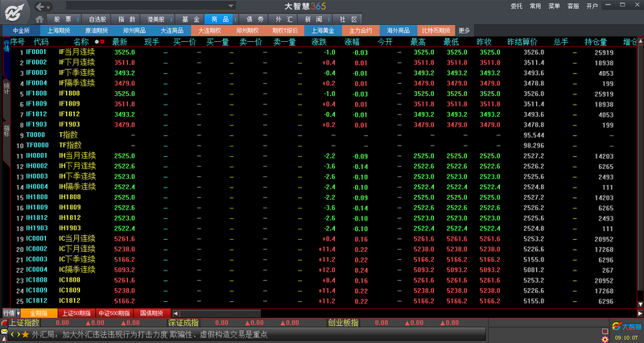Open the 新闻 tab's dropdown handle
Viewport: 644px width, 343px height.
[328, 19]
